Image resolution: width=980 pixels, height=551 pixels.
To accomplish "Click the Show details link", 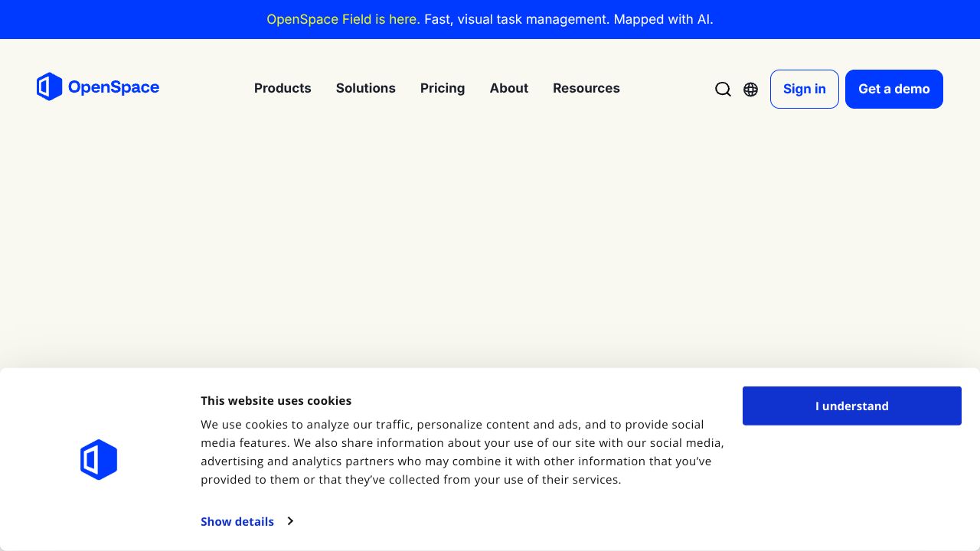I will 237,521.
